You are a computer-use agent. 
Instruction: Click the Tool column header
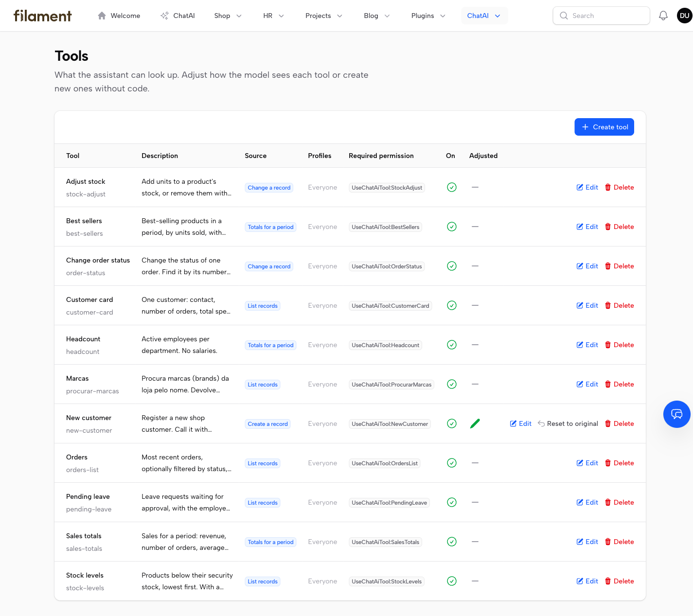point(72,156)
